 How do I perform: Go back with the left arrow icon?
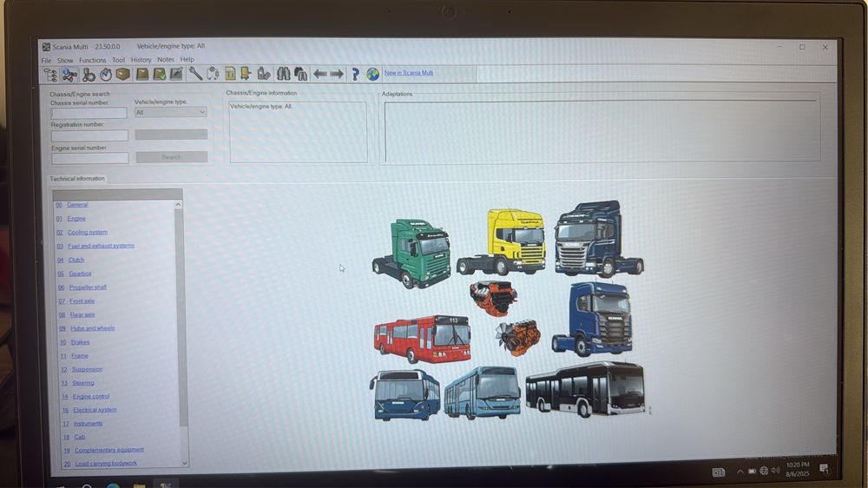[x=320, y=74]
